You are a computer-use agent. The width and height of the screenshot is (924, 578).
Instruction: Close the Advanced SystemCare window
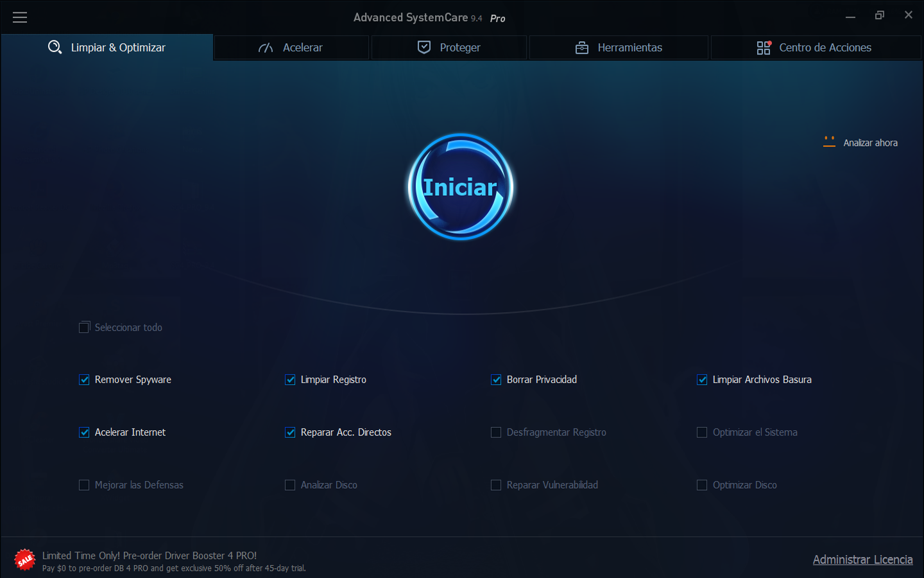[909, 15]
